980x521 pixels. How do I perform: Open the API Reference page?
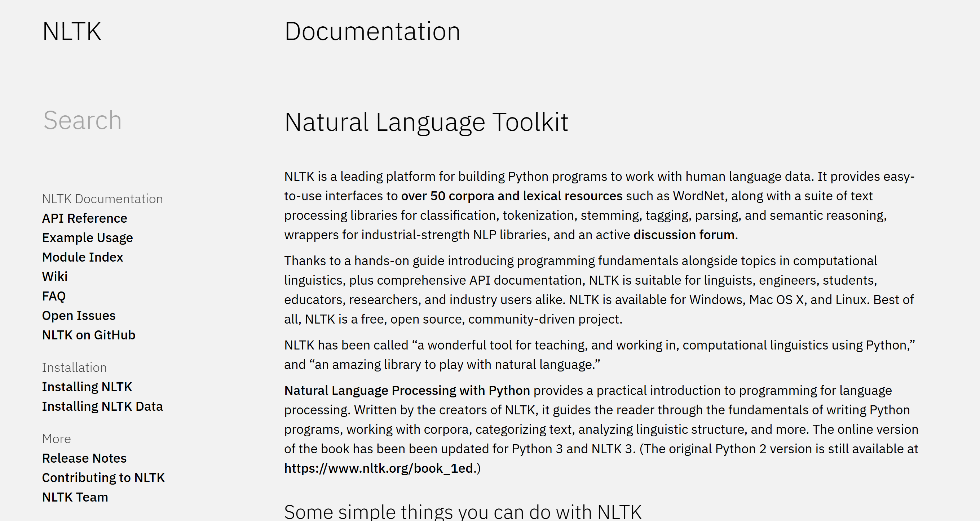point(84,218)
